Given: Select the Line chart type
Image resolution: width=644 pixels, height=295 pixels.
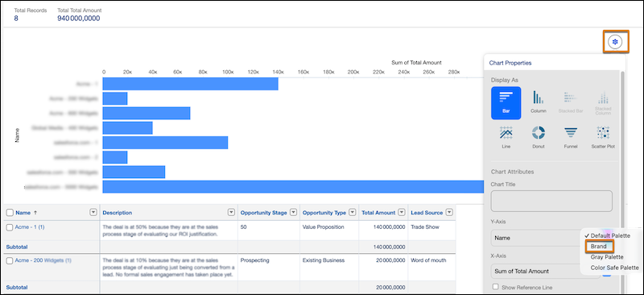Looking at the screenshot, I should tap(506, 137).
